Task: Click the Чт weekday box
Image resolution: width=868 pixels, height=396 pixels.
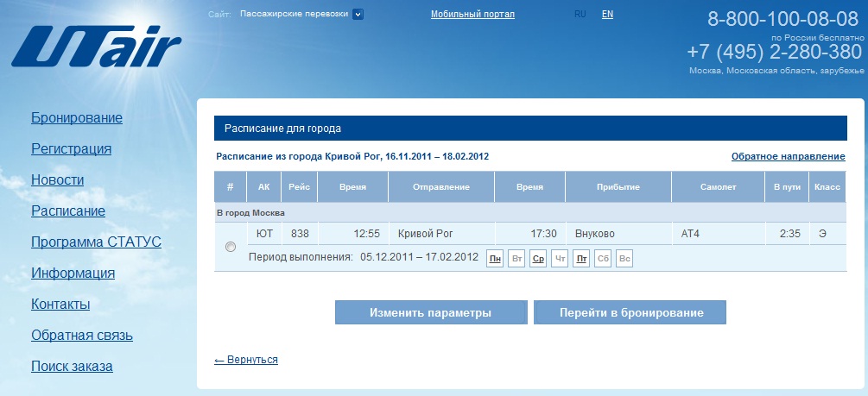Action: tap(560, 258)
